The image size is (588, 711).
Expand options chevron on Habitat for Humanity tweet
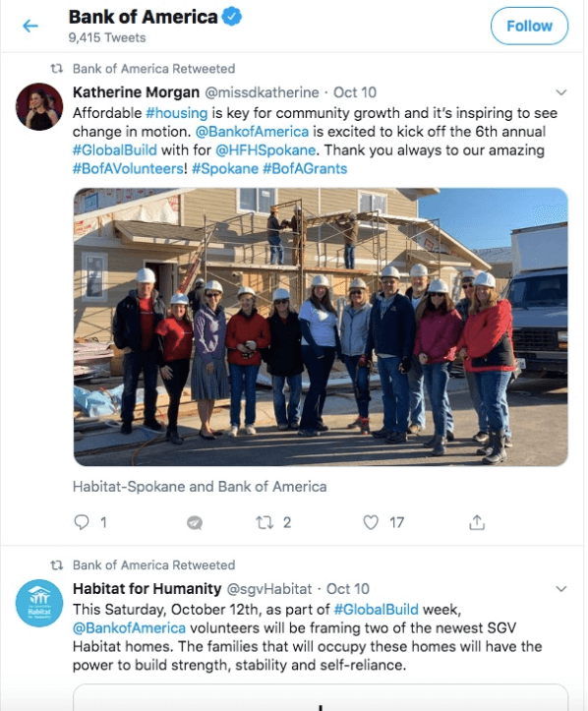coord(561,589)
